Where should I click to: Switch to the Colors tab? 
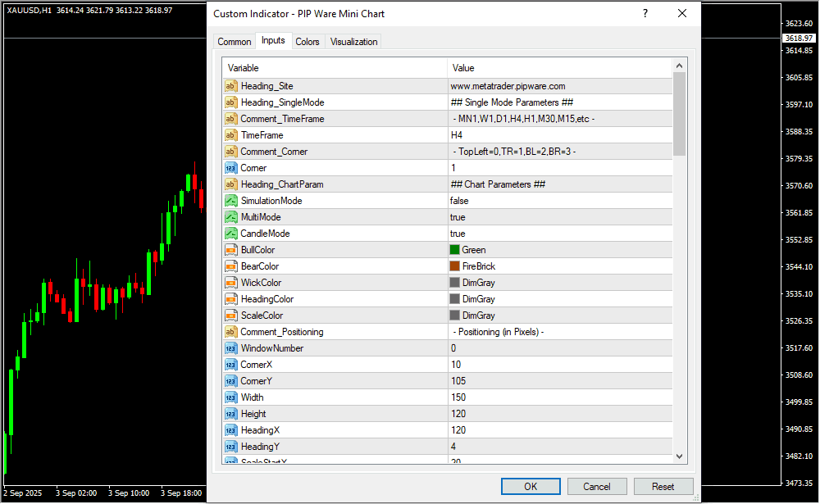(307, 42)
